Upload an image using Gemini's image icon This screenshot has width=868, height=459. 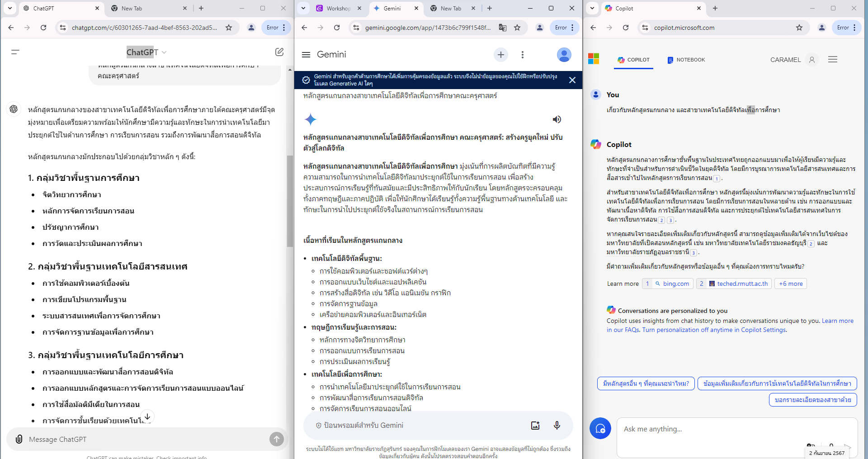(535, 425)
